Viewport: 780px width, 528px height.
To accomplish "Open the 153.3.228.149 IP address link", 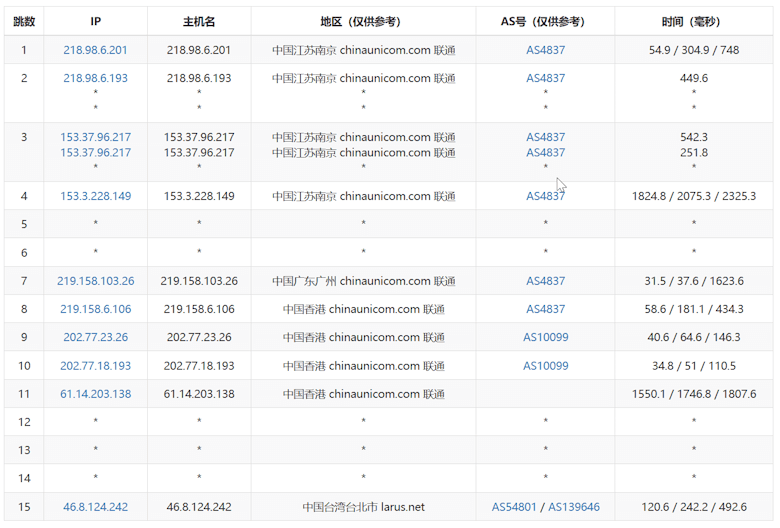I will (95, 196).
